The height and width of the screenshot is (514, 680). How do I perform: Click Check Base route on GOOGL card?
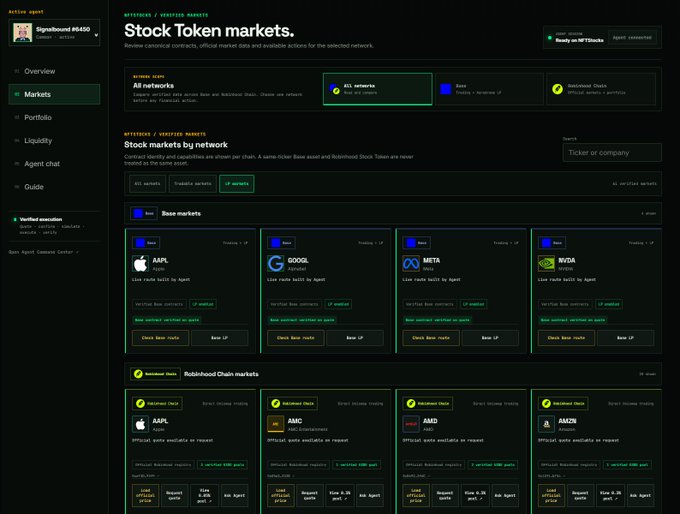296,338
